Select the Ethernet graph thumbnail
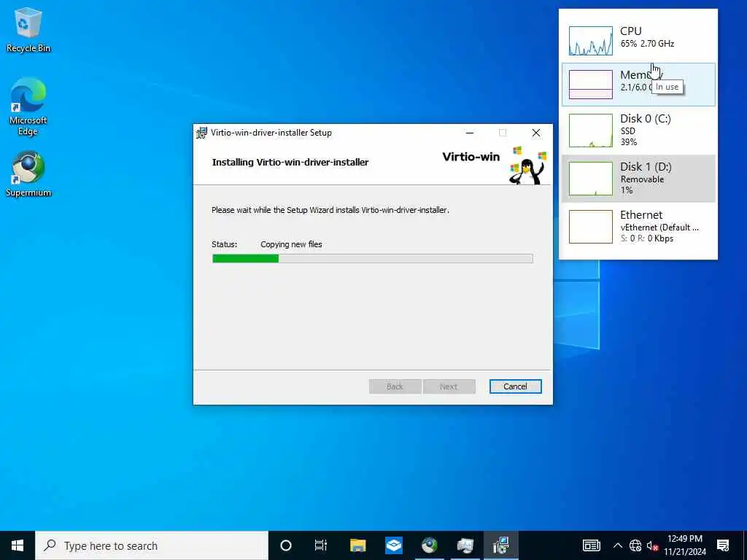This screenshot has height=560, width=747. pos(591,227)
